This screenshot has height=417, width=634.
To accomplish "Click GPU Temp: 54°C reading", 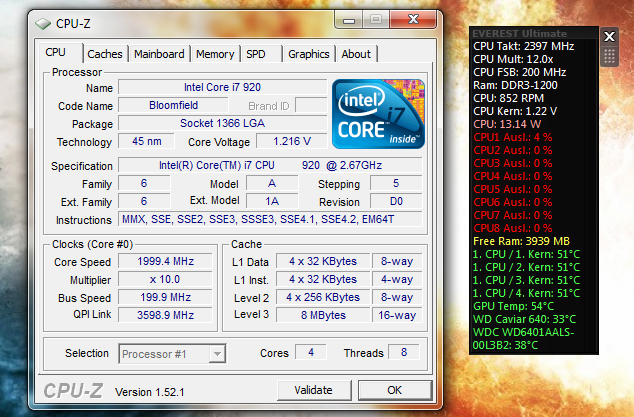I will tap(514, 306).
